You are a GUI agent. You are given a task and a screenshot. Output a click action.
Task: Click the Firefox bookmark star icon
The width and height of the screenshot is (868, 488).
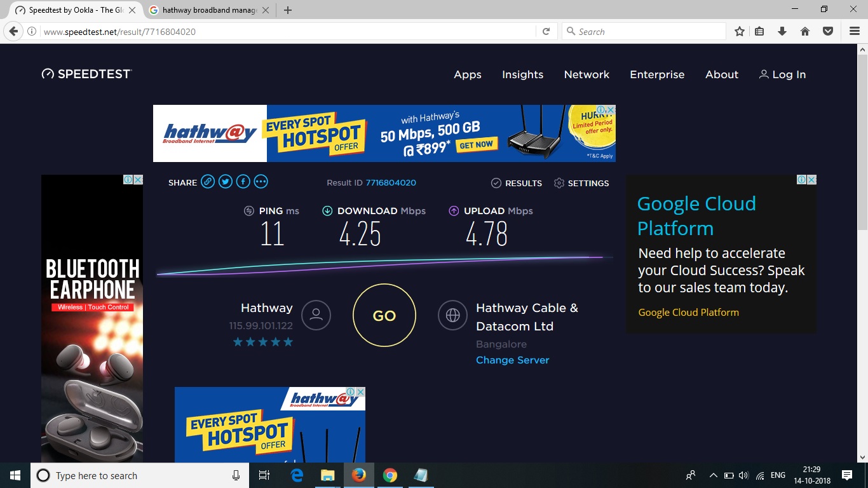(740, 31)
